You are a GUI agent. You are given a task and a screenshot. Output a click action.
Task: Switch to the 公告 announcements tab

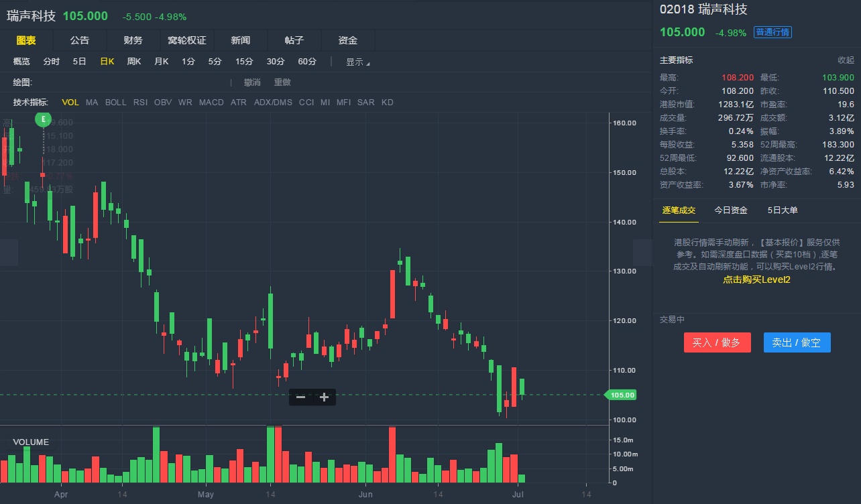pos(80,40)
